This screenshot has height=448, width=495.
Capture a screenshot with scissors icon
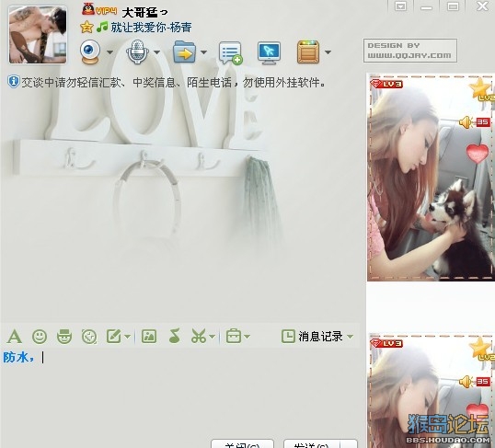click(x=199, y=336)
